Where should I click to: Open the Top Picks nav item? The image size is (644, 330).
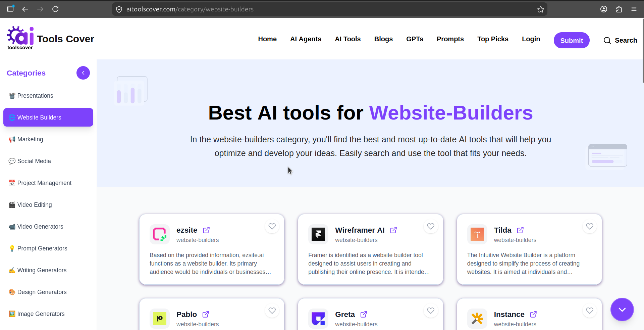tap(493, 39)
